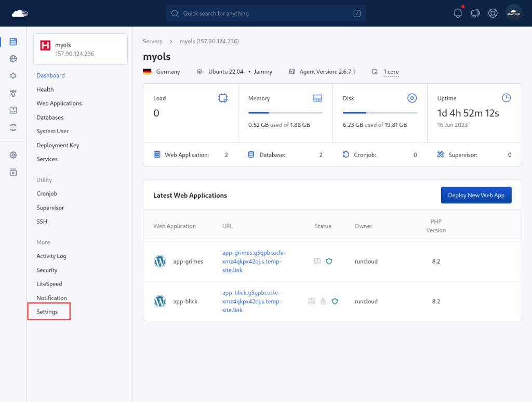Click the Supervisor tools icon
Image resolution: width=532 pixels, height=402 pixels.
point(441,154)
